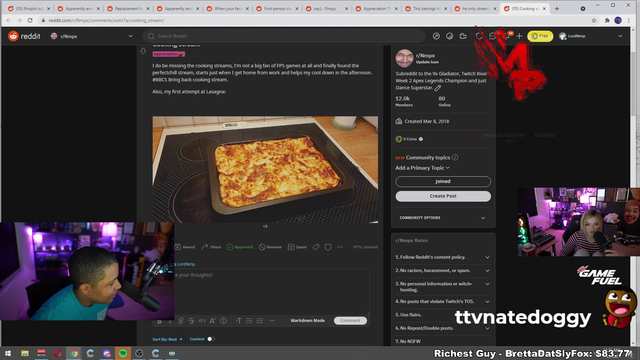Switch to the first Nmplol browser tab
Image resolution: width=640 pixels, height=360 pixels.
coord(30,9)
